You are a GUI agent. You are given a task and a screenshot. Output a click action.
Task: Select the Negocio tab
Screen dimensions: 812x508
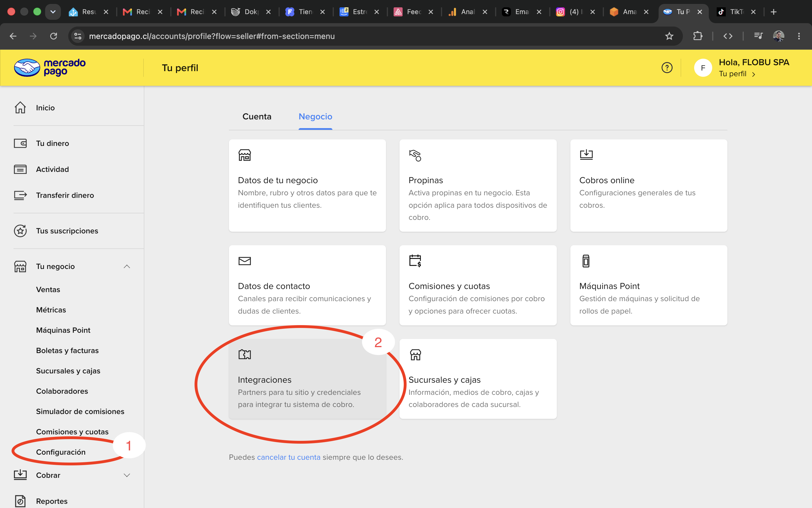pyautogui.click(x=315, y=117)
